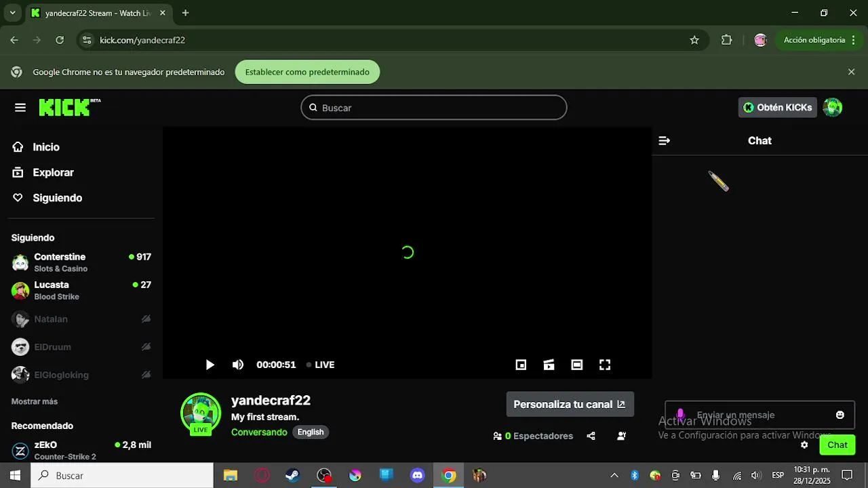868x488 pixels.
Task: Open chat settings gear
Action: click(804, 445)
